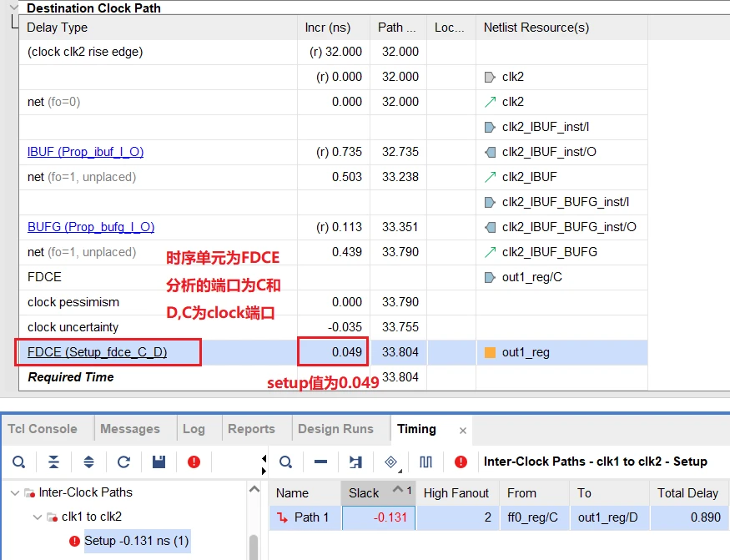Click the 0.890 total delay cell
Viewport: 730px width, 560px height.
(x=689, y=517)
